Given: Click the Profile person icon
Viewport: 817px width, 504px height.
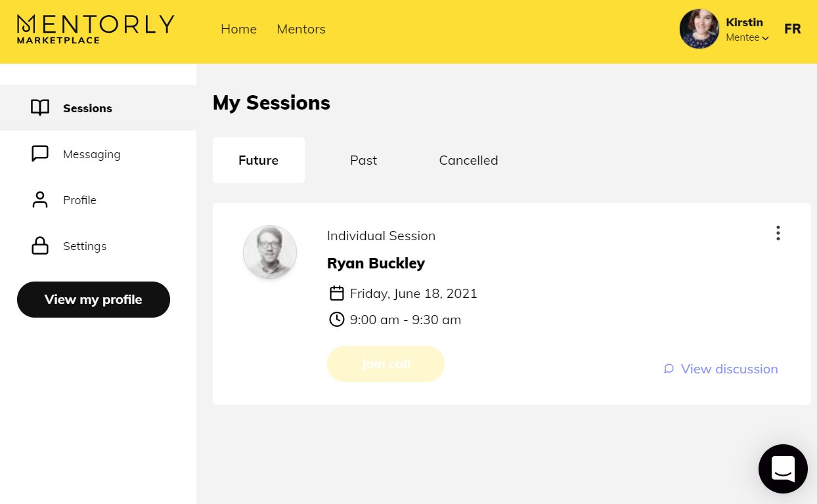Looking at the screenshot, I should [40, 199].
